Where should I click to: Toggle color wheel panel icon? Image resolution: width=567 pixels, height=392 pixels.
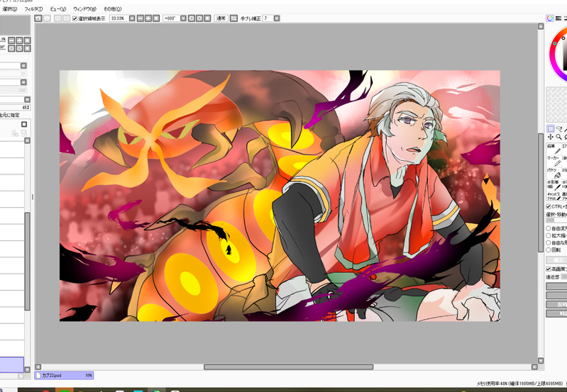[x=550, y=18]
